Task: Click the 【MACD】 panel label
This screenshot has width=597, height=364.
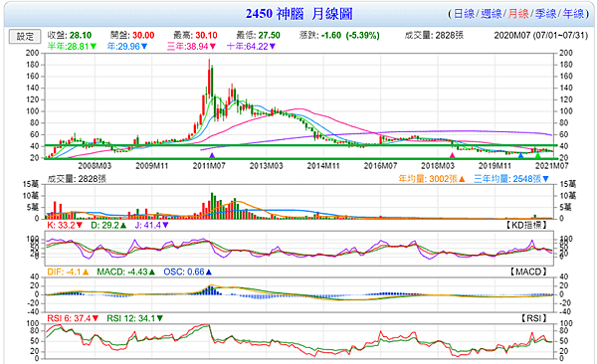Action: click(528, 273)
